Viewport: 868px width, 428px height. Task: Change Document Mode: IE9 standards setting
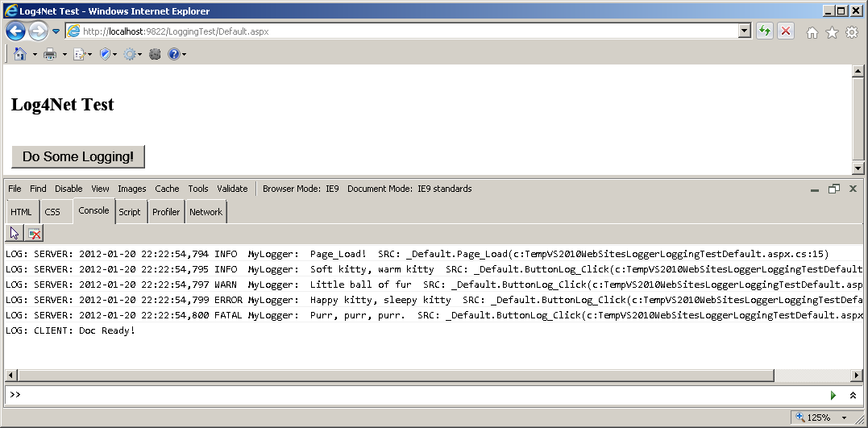pos(409,189)
